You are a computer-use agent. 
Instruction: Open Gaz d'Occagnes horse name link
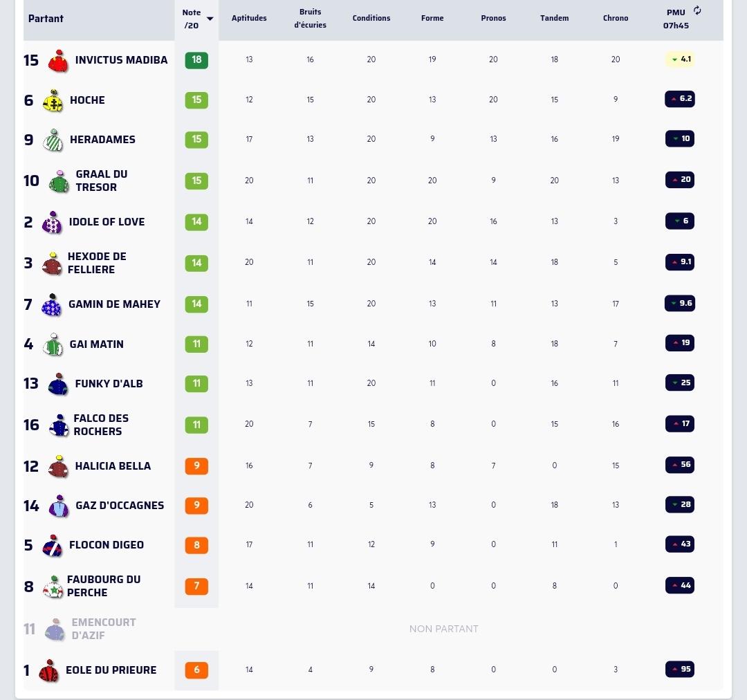(120, 505)
